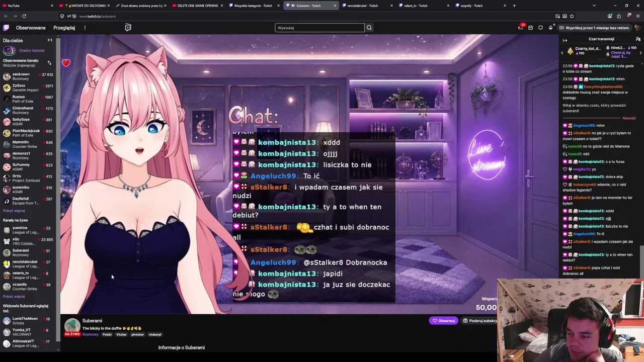This screenshot has height=362, width=644.
Task: Click into the Wyszukaj search field
Action: pyautogui.click(x=319, y=28)
